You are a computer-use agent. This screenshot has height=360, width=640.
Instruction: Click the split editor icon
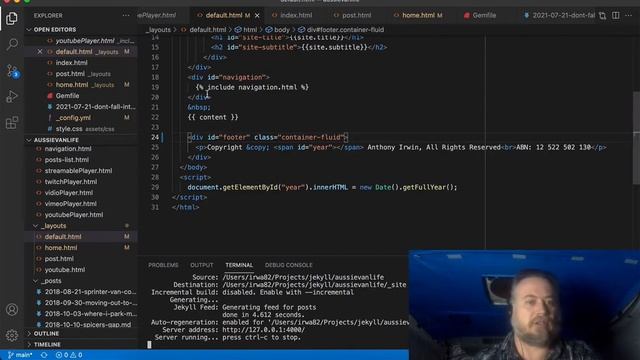[616, 16]
